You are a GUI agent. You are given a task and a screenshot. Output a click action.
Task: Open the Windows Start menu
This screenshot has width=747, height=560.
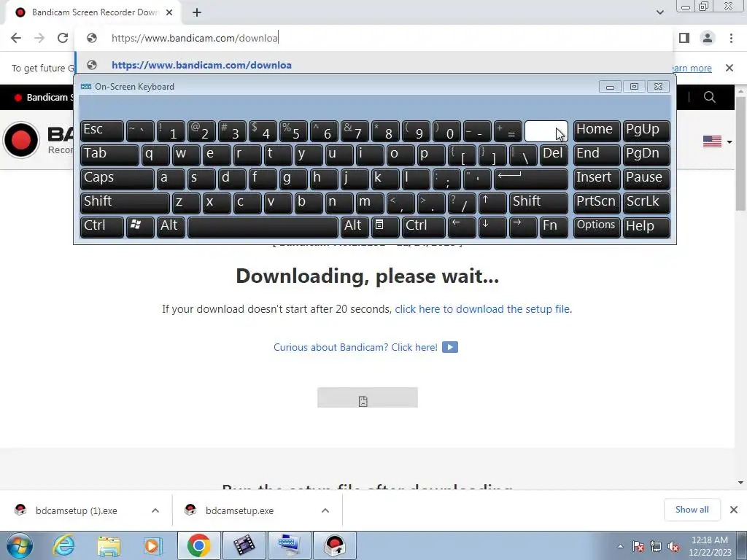pyautogui.click(x=19, y=546)
